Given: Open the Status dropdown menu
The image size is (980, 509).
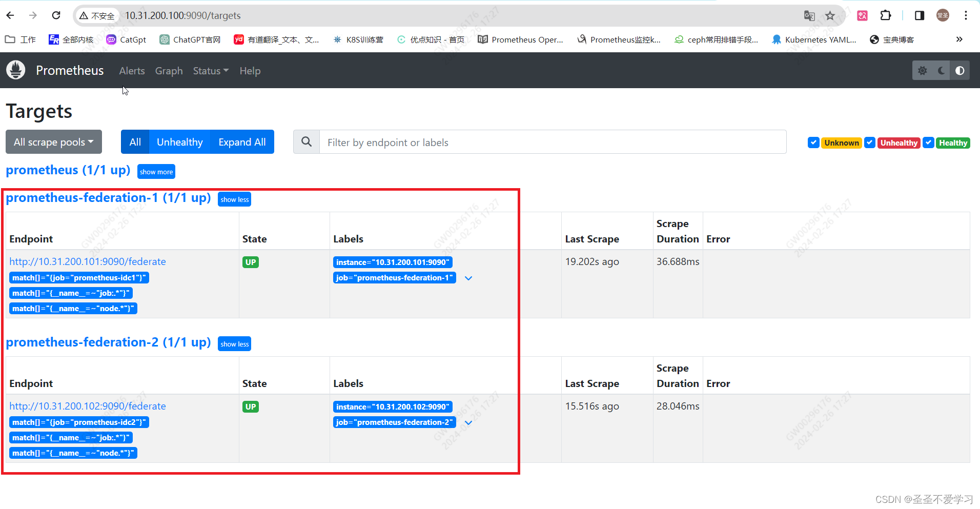Looking at the screenshot, I should [x=211, y=71].
